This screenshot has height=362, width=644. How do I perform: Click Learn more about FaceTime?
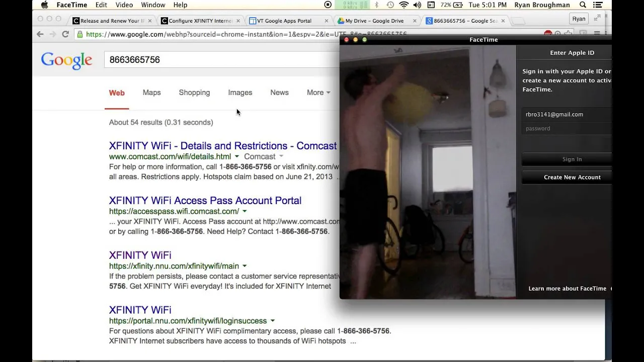click(567, 289)
